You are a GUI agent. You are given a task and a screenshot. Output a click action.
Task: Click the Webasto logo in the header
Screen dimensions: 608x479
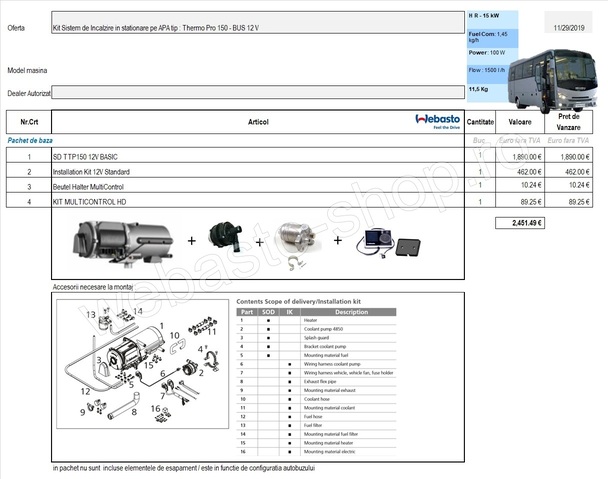click(x=436, y=121)
